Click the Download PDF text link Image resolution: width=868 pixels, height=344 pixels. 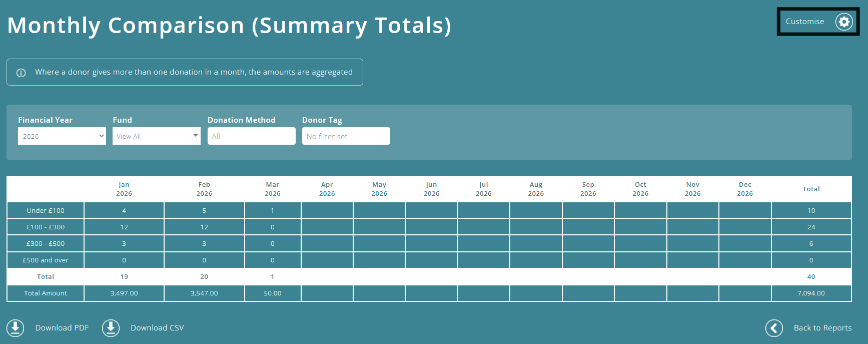click(x=62, y=328)
